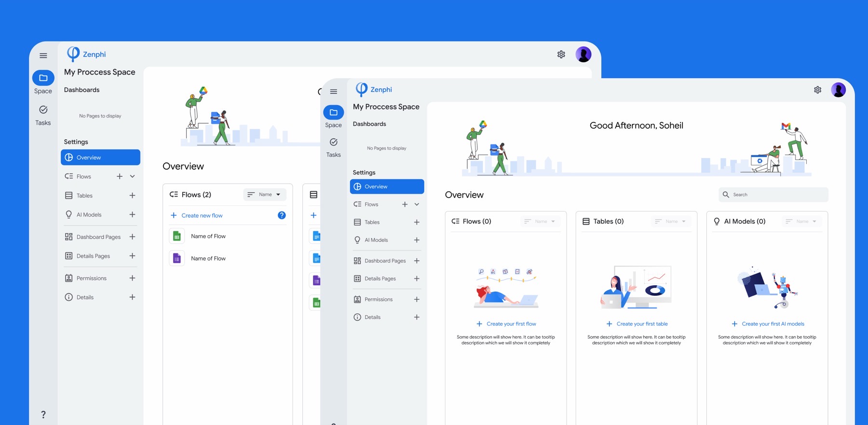Open settings gear in back window
Image resolution: width=868 pixels, height=425 pixels.
click(561, 54)
